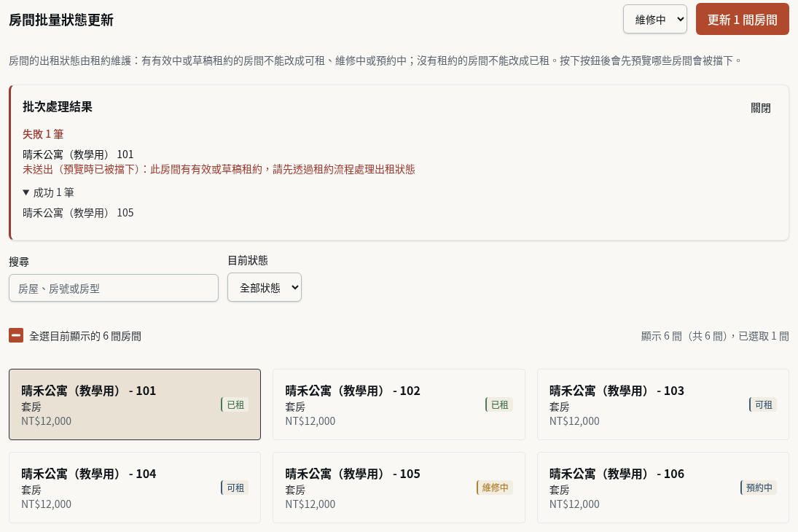Viewport: 798px width, 532px height.
Task: Click the 套房 room type on room 106
Action: (559, 490)
